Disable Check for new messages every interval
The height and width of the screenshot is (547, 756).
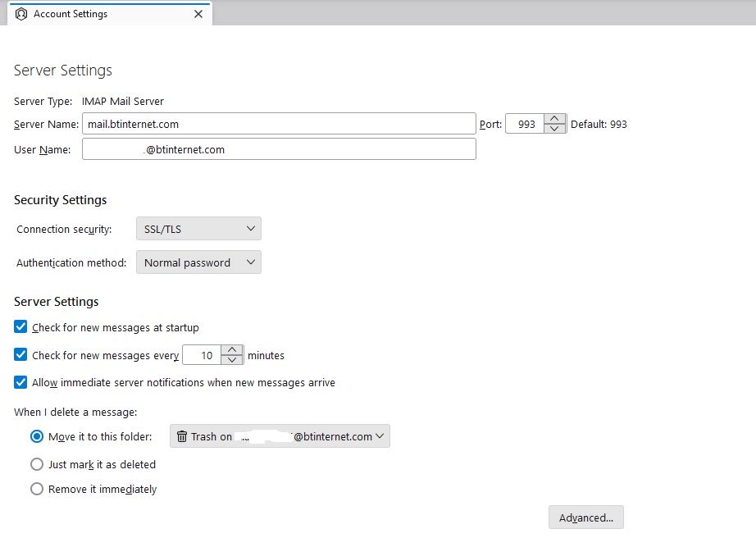[21, 355]
